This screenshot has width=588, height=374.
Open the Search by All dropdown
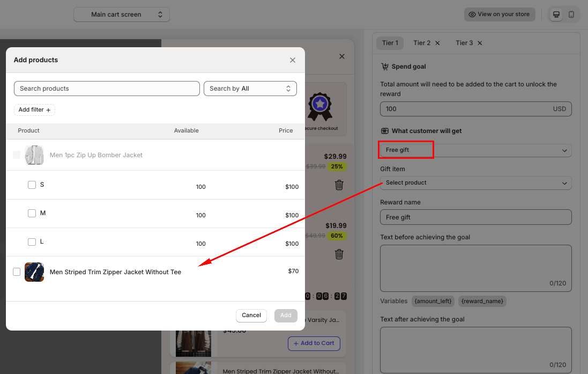click(x=250, y=89)
